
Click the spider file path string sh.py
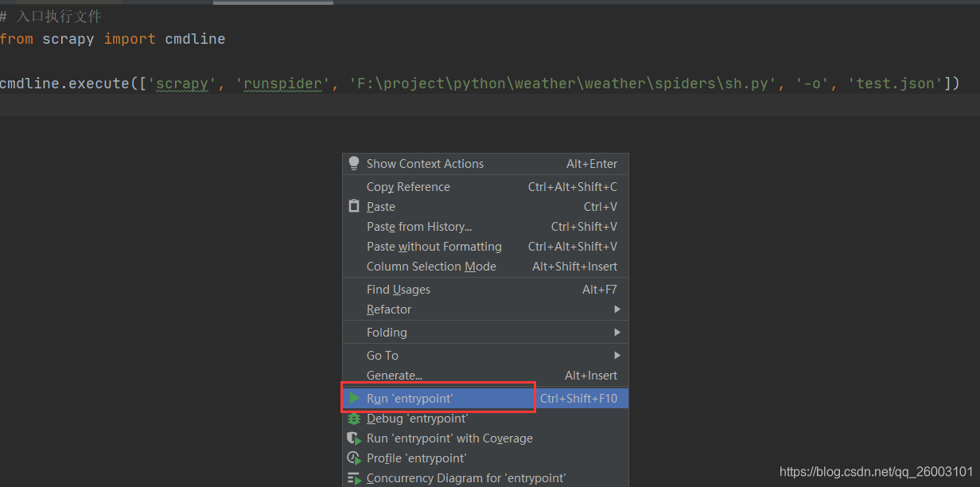(x=562, y=84)
